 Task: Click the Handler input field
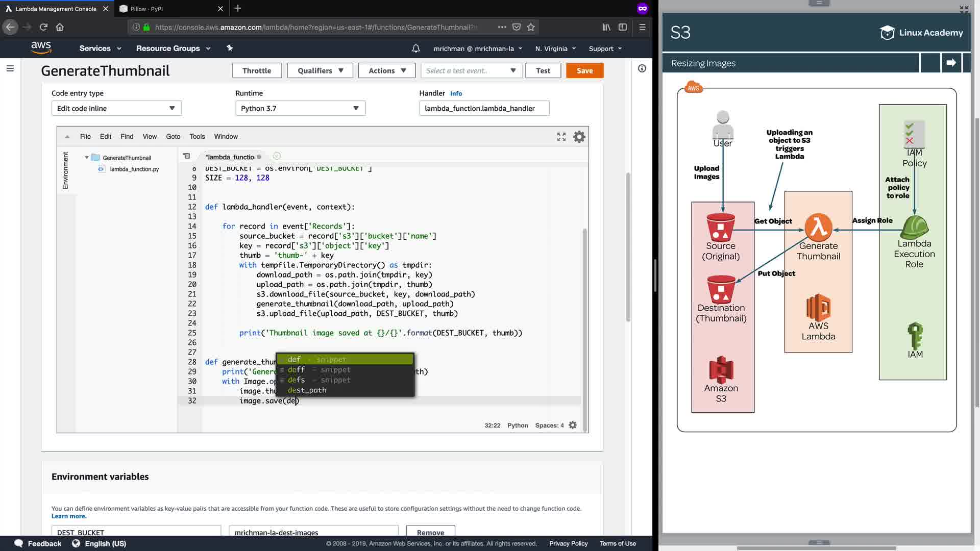click(484, 108)
